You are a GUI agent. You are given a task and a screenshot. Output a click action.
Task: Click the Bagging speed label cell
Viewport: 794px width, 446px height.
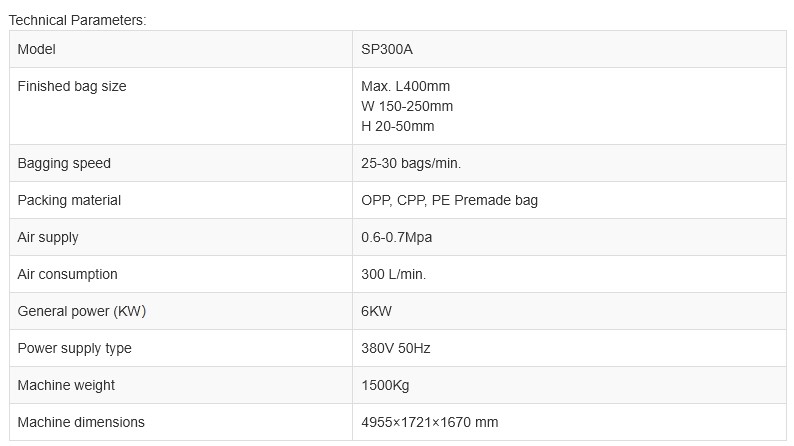pos(64,163)
